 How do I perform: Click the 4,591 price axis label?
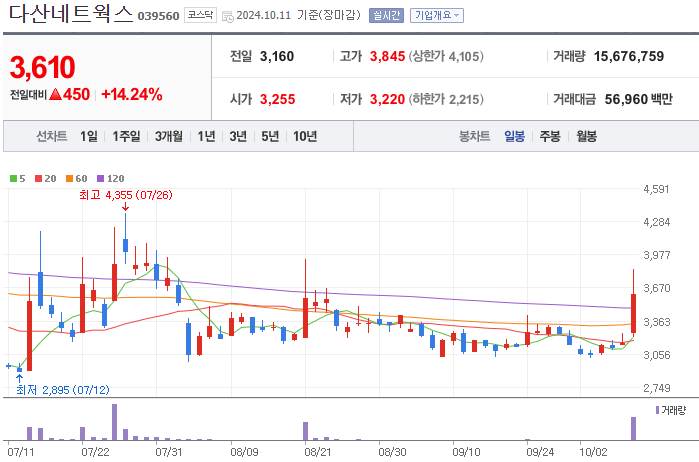656,189
